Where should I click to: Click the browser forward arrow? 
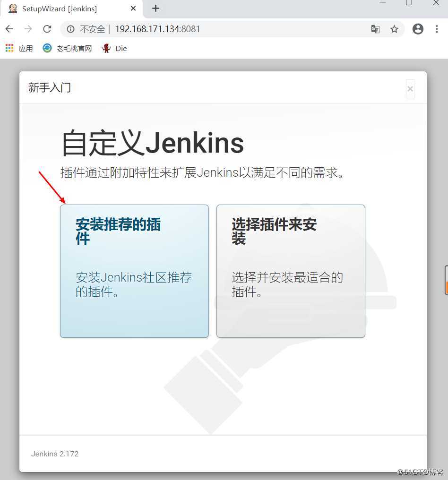28,29
